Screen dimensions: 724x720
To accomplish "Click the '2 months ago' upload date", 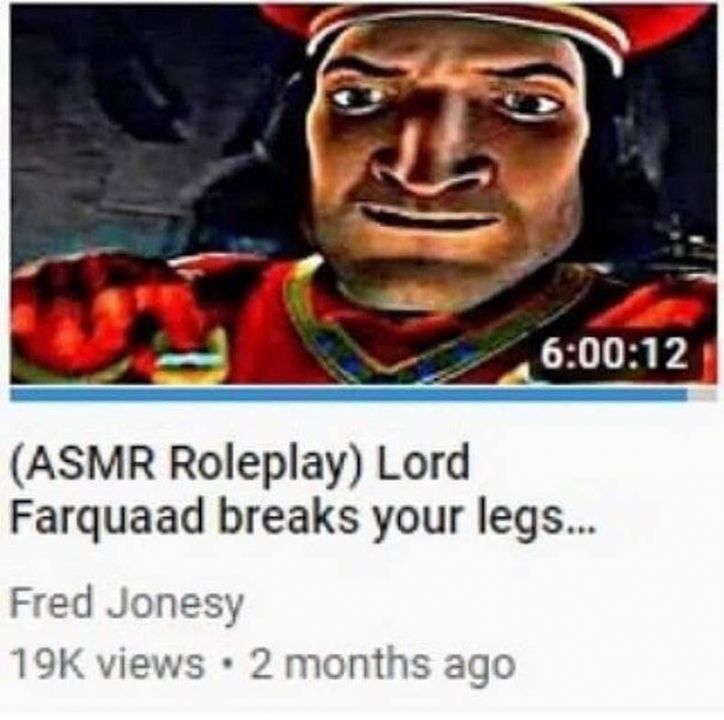I will coord(381,664).
